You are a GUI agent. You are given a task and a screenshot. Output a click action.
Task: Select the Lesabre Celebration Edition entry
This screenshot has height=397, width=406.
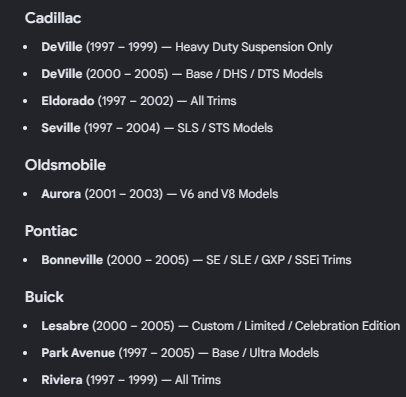(221, 326)
